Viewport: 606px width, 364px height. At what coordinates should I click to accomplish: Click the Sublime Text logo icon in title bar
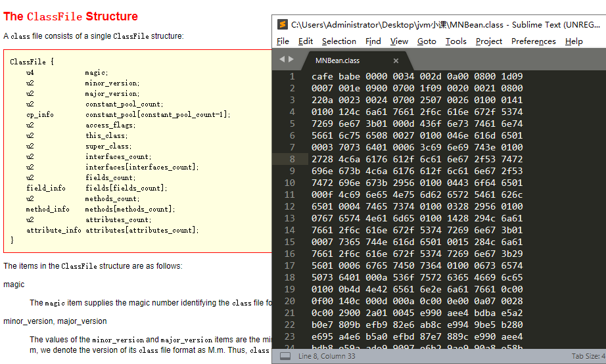283,25
